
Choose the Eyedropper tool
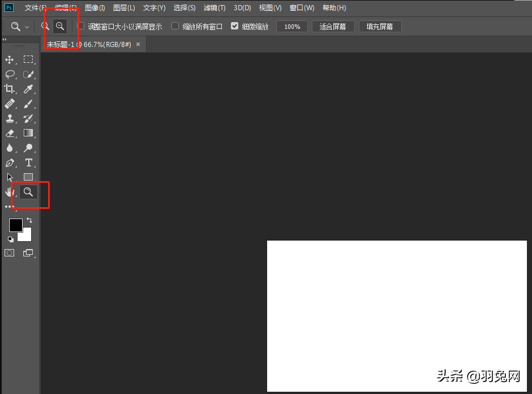[28, 89]
